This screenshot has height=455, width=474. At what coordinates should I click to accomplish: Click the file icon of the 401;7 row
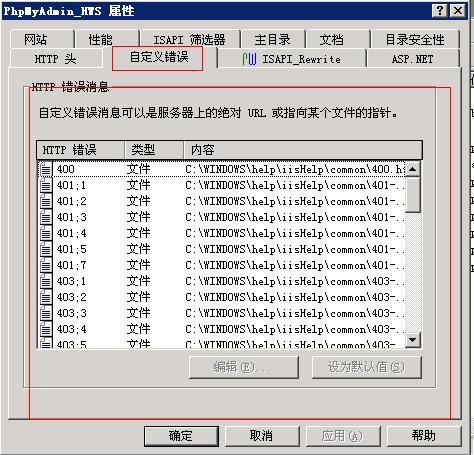[x=46, y=265]
